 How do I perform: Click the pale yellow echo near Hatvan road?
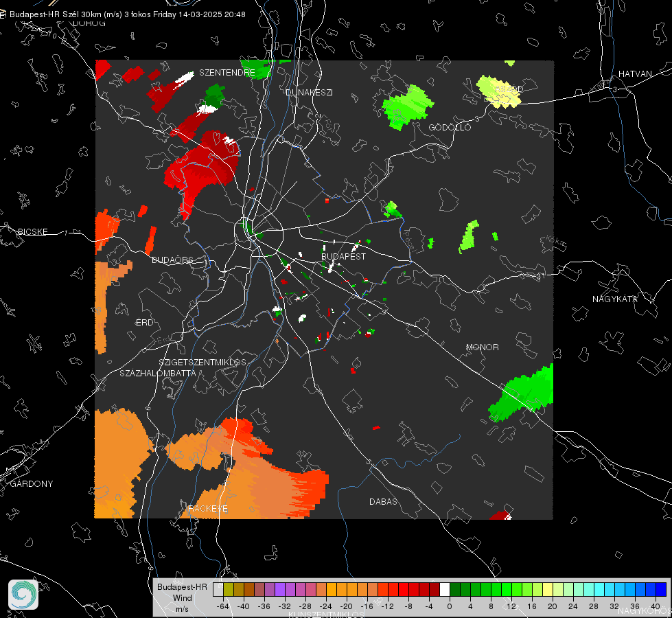[x=498, y=91]
